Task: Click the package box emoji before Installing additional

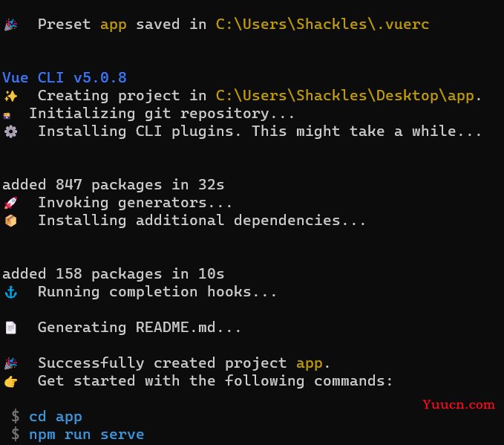Action: pos(10,221)
